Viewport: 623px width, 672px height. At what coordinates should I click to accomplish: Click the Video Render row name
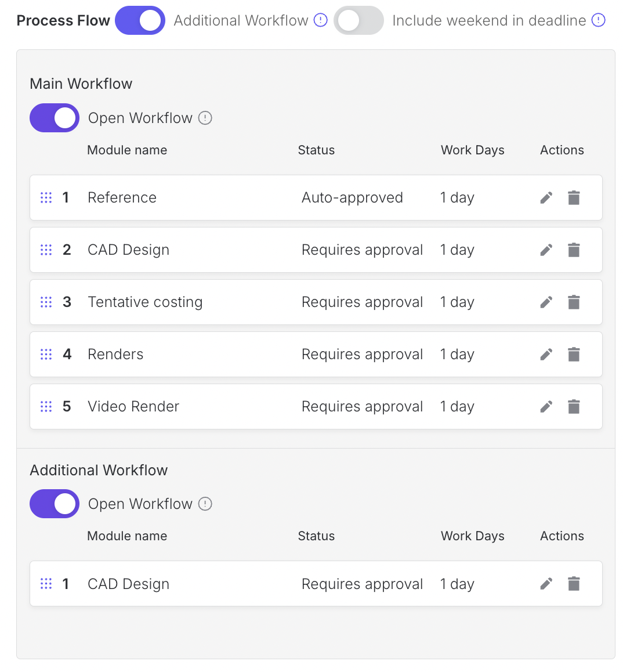click(x=133, y=407)
